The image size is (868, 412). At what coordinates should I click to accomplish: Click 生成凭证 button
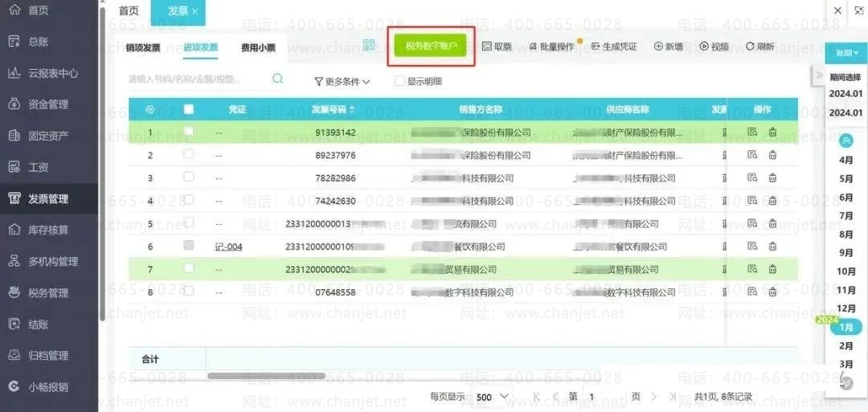614,47
